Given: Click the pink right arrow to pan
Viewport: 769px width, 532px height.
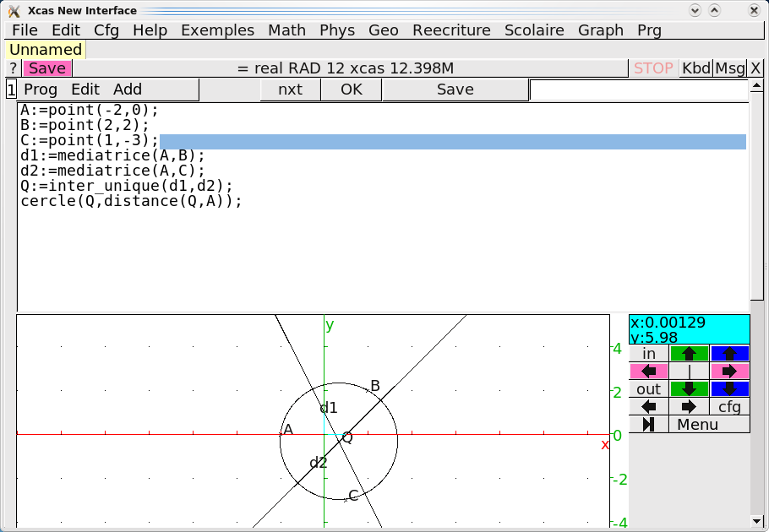Looking at the screenshot, I should click(x=730, y=371).
